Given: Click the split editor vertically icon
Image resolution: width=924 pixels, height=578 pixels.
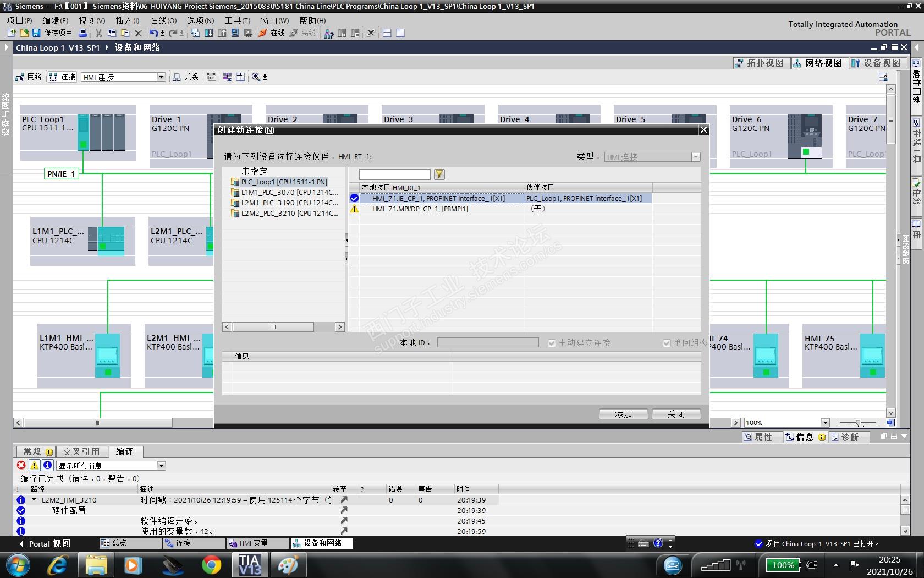Looking at the screenshot, I should tap(400, 33).
